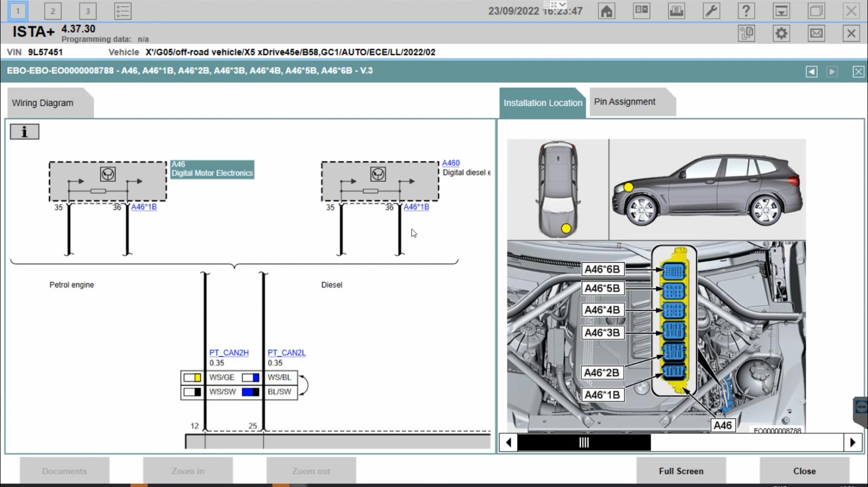
Task: Click the Close button at bottom right
Action: [x=804, y=471]
